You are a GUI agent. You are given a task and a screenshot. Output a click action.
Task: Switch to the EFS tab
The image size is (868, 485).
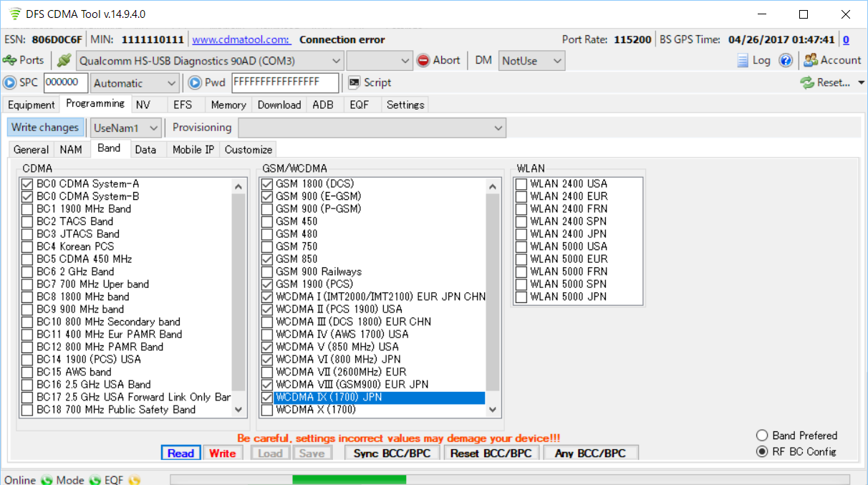coord(183,105)
